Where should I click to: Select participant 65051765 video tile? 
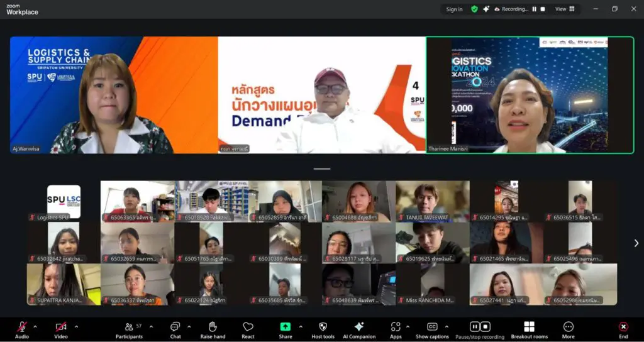(x=211, y=243)
